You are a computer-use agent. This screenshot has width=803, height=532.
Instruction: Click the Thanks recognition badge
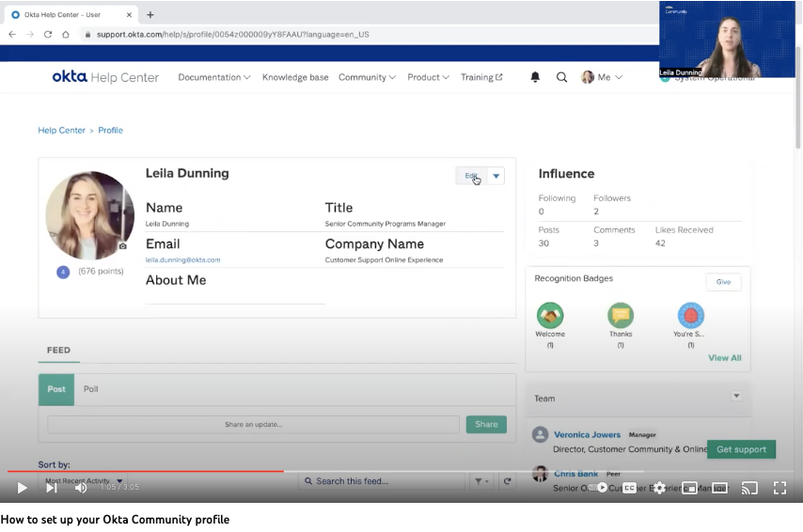tap(621, 316)
